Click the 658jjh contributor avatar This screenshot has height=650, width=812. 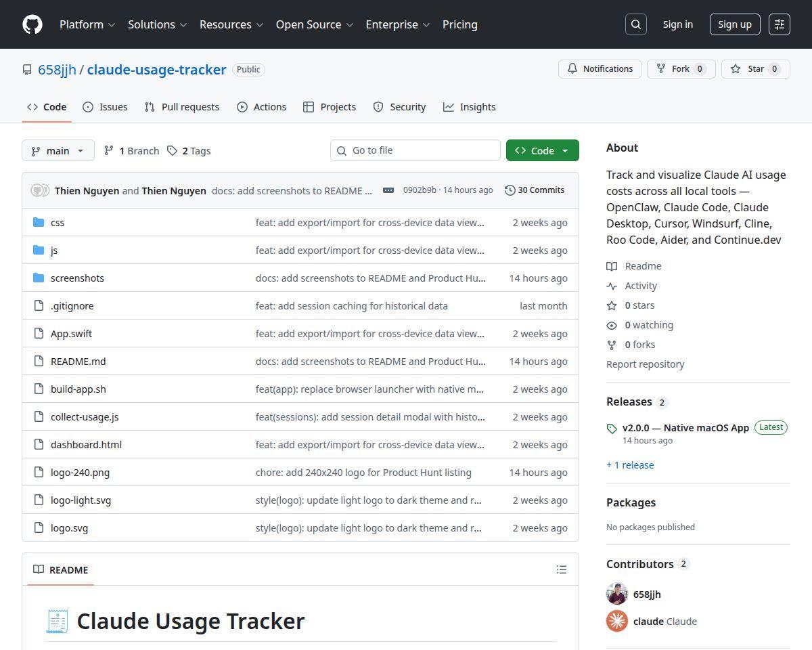coord(617,594)
